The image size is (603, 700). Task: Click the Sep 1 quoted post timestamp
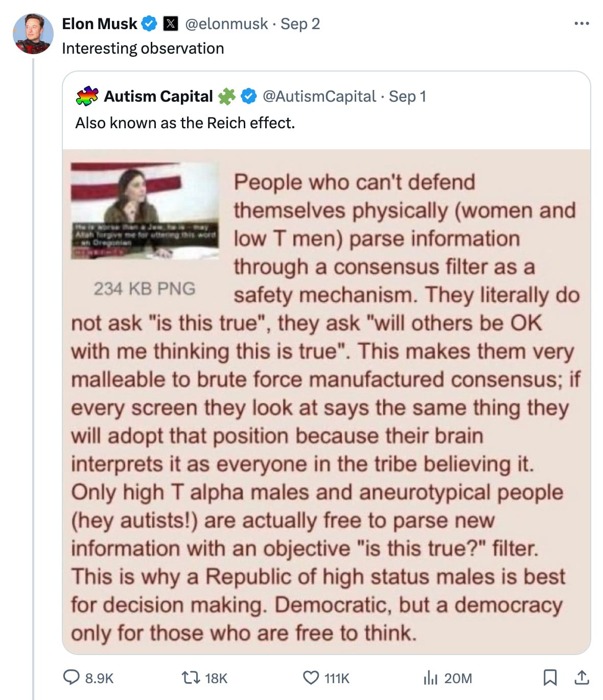(407, 96)
